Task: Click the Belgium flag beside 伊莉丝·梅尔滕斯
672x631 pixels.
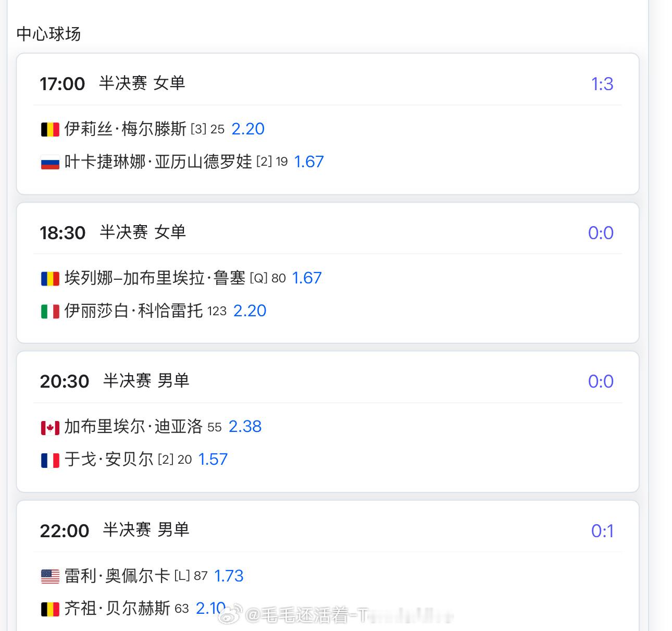Action: tap(50, 129)
